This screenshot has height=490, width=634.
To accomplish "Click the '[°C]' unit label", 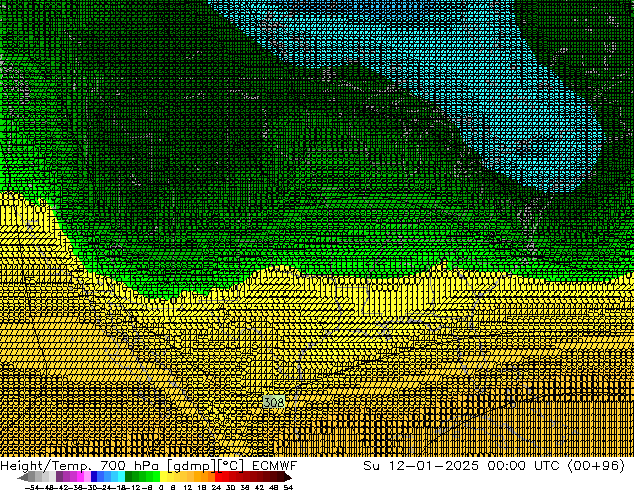I will tap(232, 466).
